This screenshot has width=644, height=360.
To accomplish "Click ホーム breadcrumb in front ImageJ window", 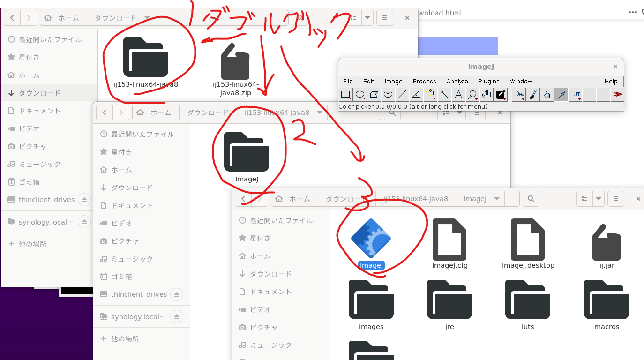I will [x=294, y=199].
